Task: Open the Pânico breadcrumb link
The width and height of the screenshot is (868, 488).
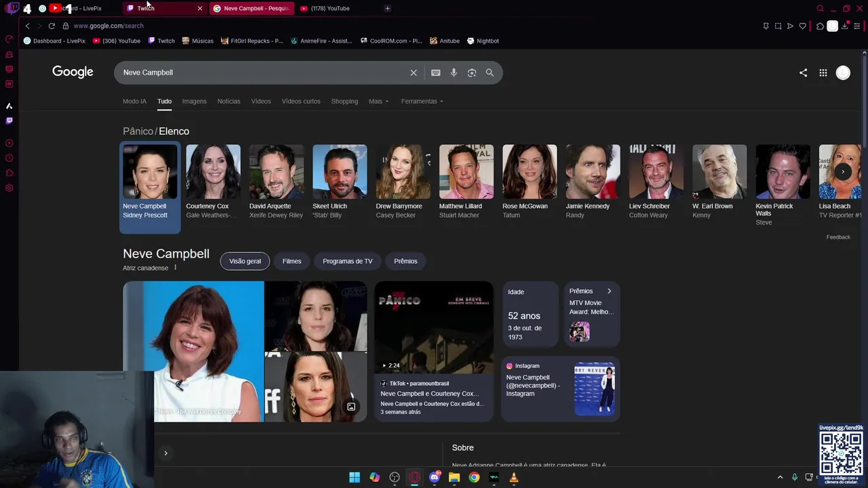Action: 138,131
